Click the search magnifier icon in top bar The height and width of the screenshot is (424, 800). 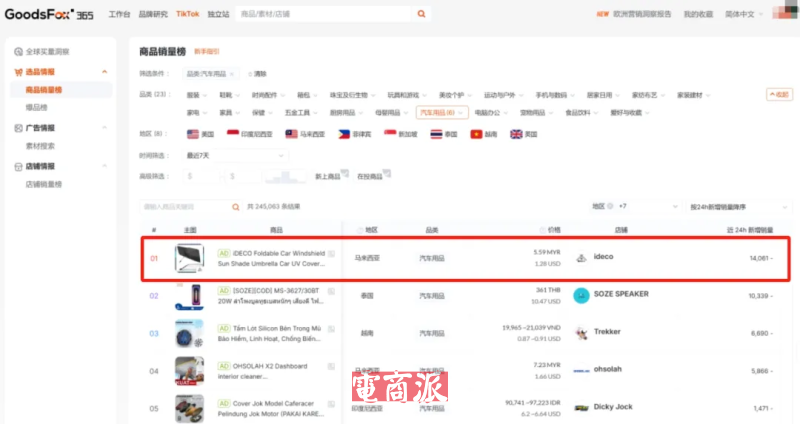(422, 14)
